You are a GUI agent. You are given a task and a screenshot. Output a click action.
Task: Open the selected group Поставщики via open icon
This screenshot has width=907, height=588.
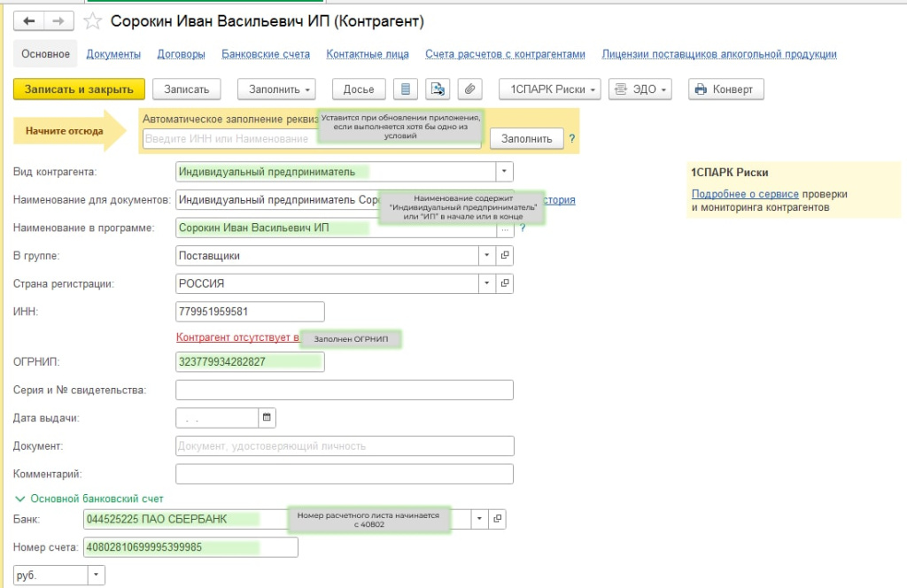[504, 256]
